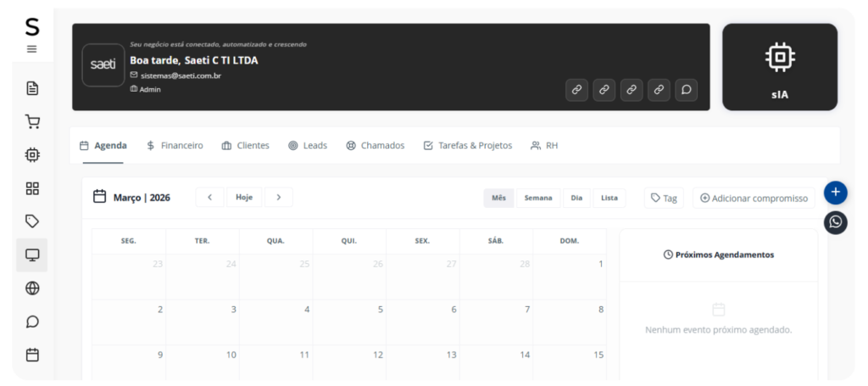This screenshot has width=868, height=386.
Task: Switch calendar to Semana view
Action: 538,198
